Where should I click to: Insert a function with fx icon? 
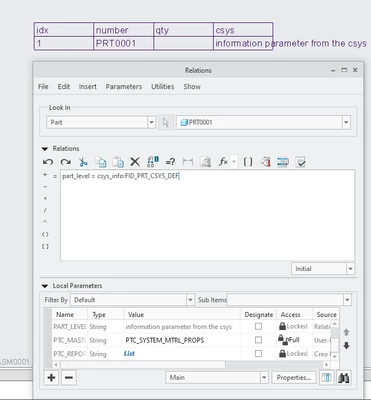pos(223,162)
